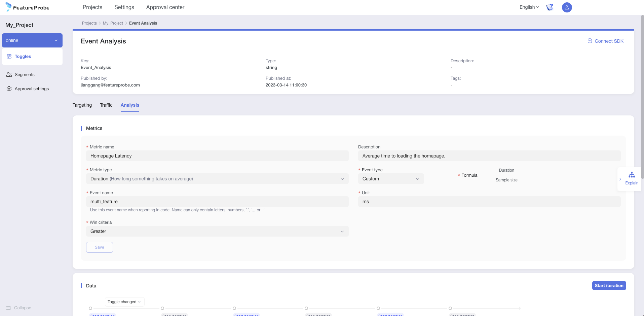Click the fourth timeline marker circle
The width and height of the screenshot is (644, 316).
[306, 308]
